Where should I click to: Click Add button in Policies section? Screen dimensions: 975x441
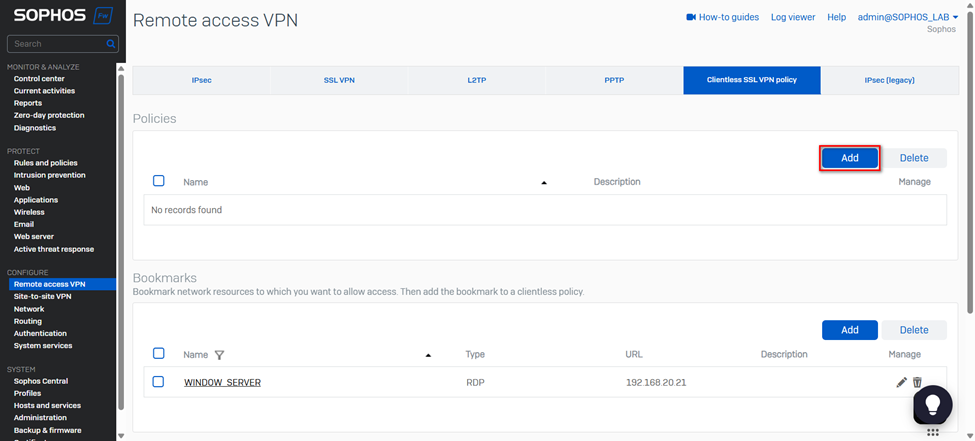point(849,158)
